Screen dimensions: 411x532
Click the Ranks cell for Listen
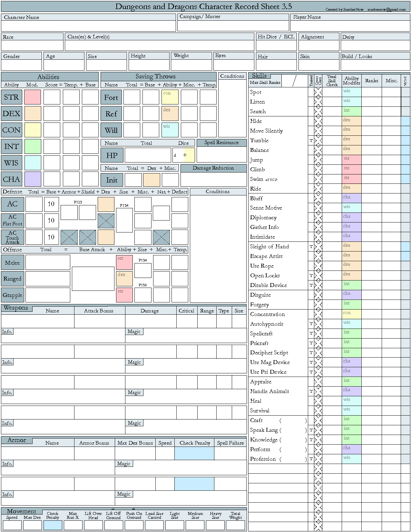pos(371,102)
